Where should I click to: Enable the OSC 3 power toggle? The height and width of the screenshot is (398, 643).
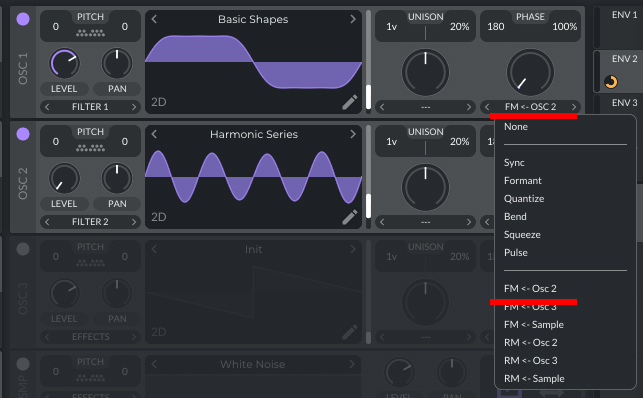click(23, 249)
